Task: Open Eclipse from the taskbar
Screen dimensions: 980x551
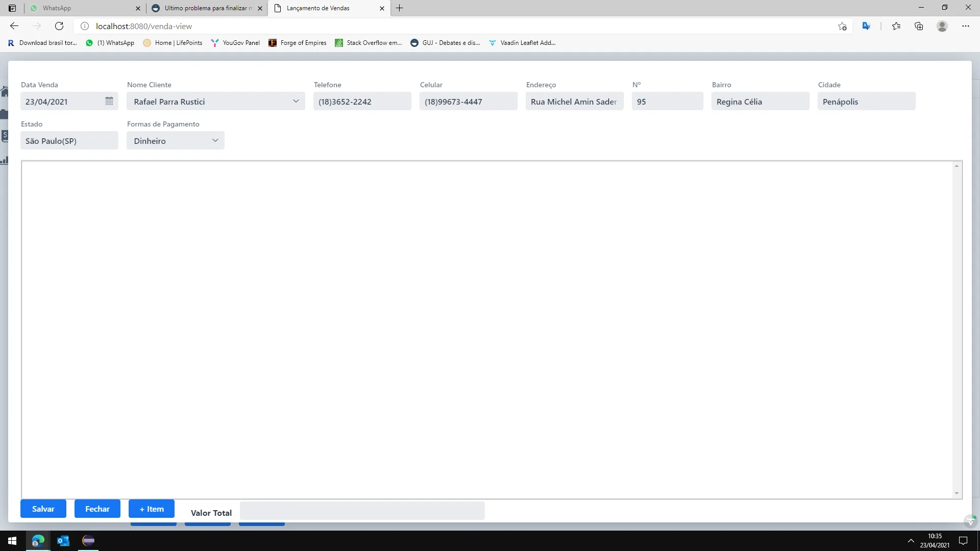Action: [88, 541]
